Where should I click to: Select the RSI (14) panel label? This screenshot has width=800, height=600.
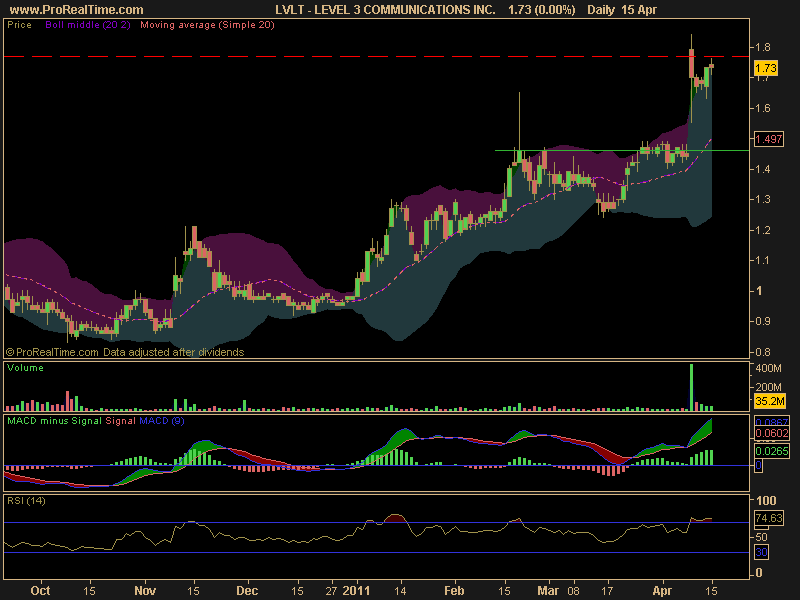(26, 501)
